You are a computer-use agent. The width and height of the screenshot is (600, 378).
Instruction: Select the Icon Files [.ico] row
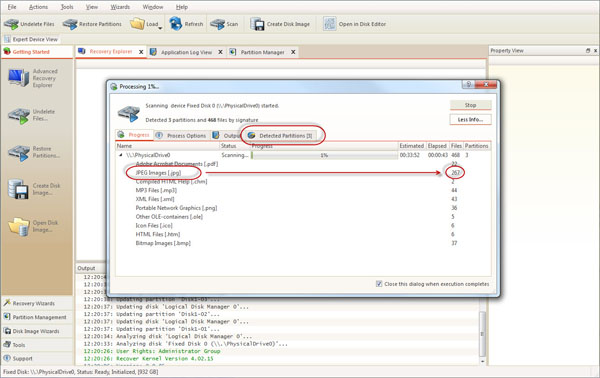pyautogui.click(x=302, y=225)
